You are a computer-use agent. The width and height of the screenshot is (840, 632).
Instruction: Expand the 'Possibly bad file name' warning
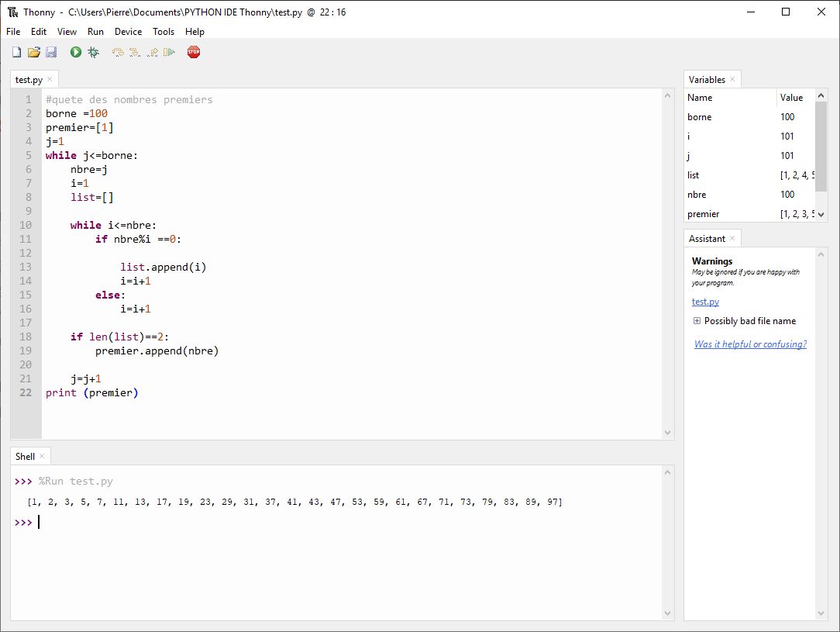tap(697, 320)
